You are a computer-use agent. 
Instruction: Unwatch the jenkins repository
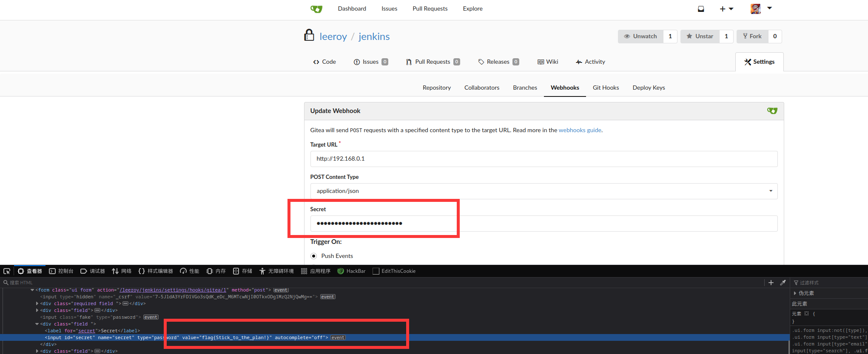(640, 37)
